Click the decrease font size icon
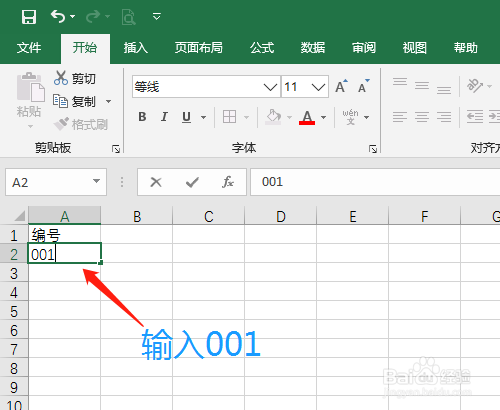The height and width of the screenshot is (410, 500). 364,86
